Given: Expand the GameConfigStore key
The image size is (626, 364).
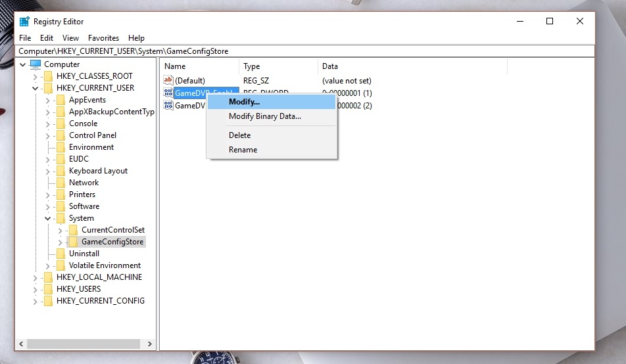Looking at the screenshot, I should (x=60, y=242).
